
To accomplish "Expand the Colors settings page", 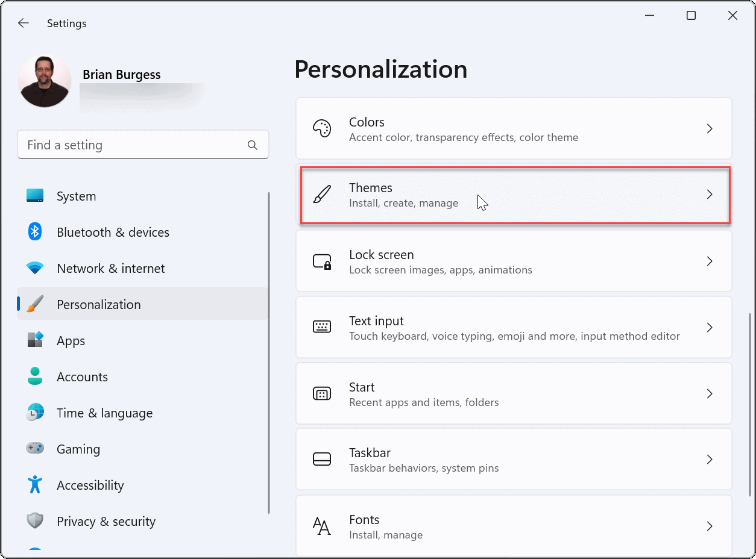I will (x=710, y=128).
